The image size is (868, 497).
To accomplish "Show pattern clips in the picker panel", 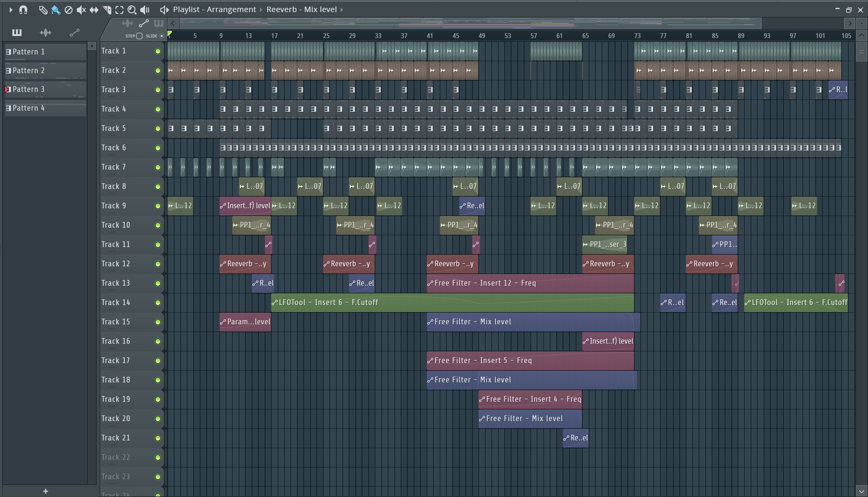I will pyautogui.click(x=17, y=32).
